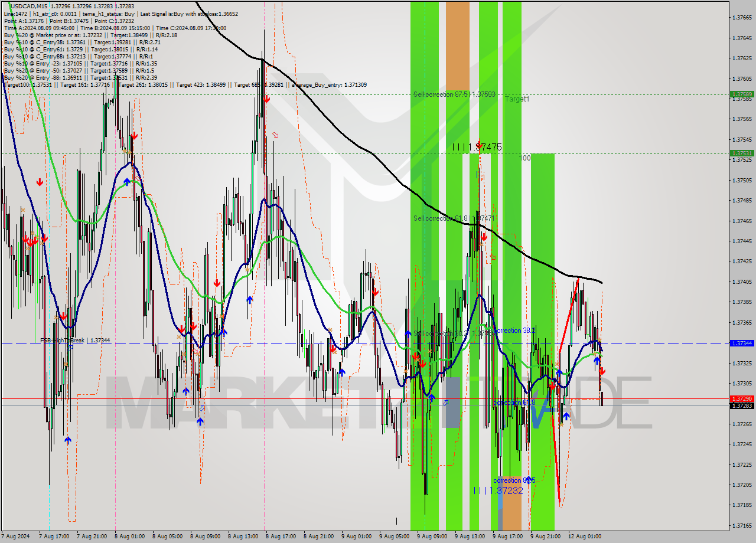Click '9 Aug 09:00' on the time axis
Screen dimensions: 756x543
click(x=432, y=537)
